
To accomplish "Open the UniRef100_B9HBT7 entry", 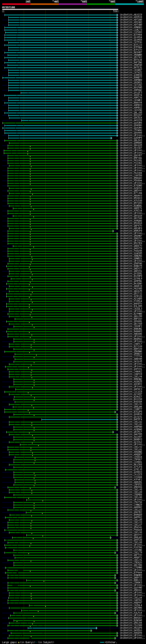I will click(x=131, y=77).
